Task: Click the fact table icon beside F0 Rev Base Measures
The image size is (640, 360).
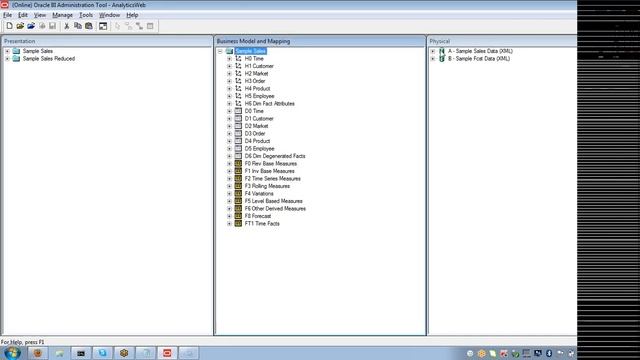Action: pos(238,164)
